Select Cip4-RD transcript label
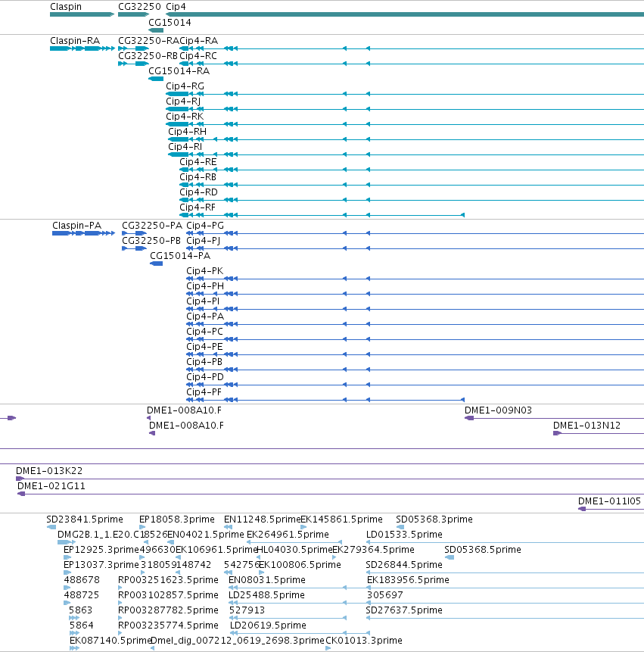Viewport: 644px width, 652px height. (x=198, y=192)
